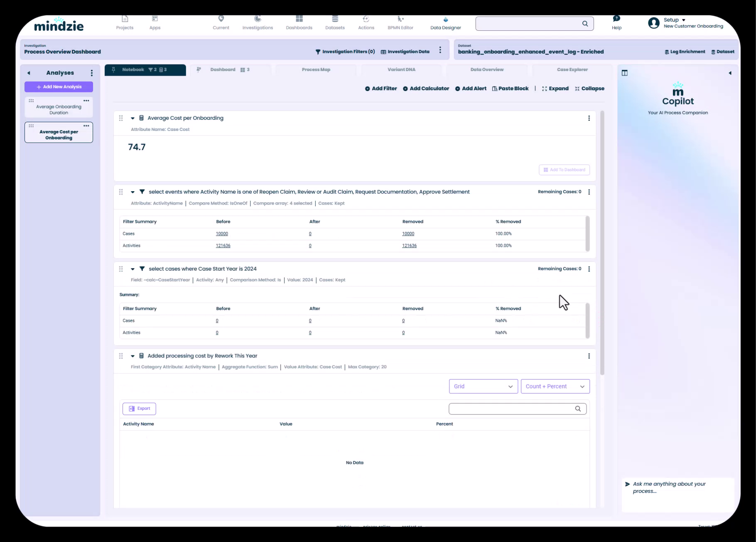
Task: Toggle Copilot panel layout icon
Action: 624,73
